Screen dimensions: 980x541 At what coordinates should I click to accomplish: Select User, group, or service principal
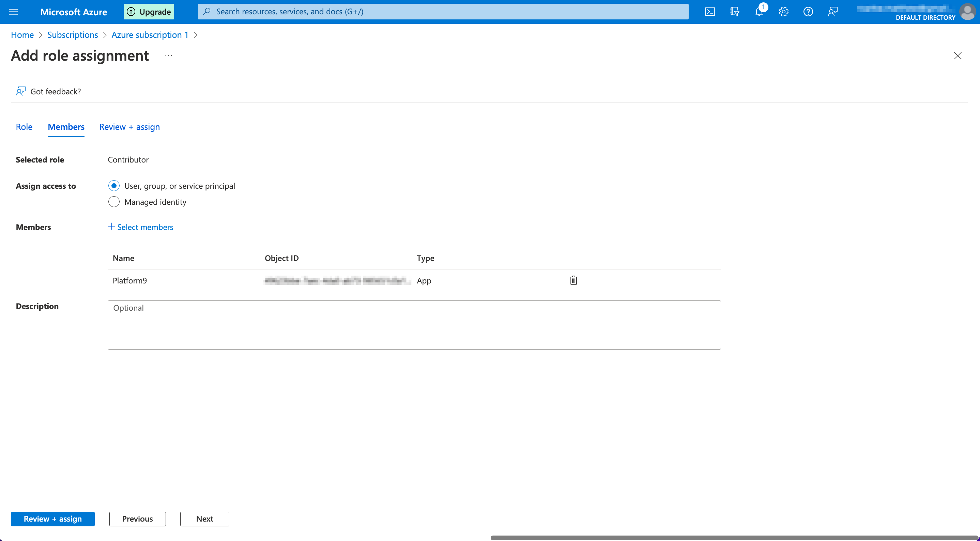114,186
